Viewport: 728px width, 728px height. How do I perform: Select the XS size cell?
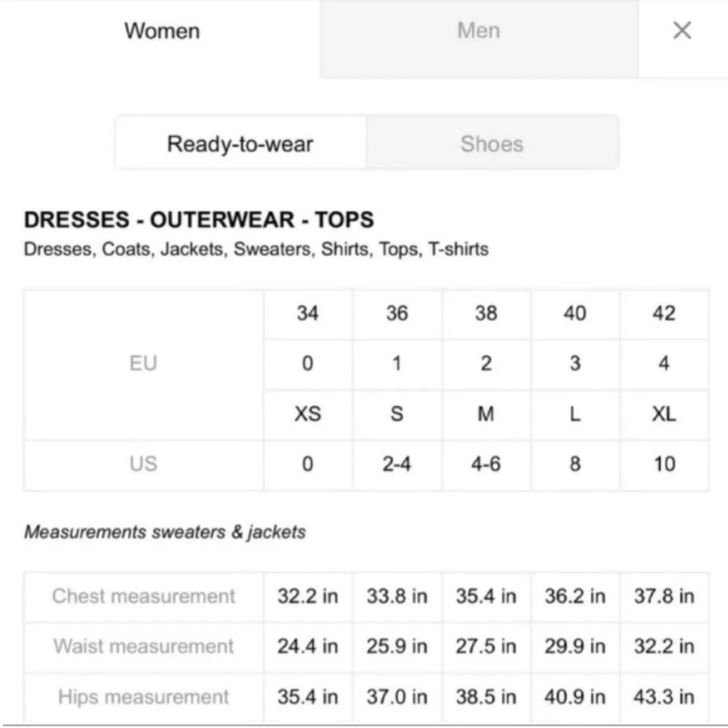coord(307,414)
